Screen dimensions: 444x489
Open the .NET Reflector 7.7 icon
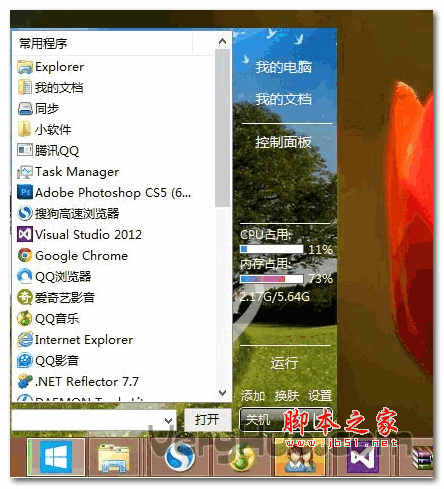(25, 381)
